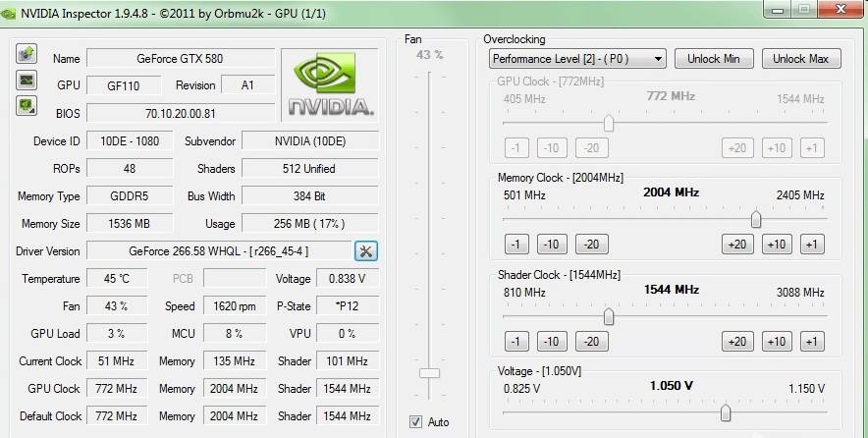Decrease Memory Clock by 20 MHz
This screenshot has width=868, height=438.
coord(592,245)
